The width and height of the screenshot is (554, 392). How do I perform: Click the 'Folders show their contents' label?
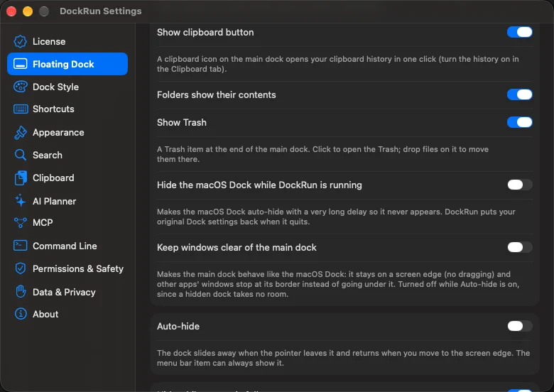pos(216,94)
